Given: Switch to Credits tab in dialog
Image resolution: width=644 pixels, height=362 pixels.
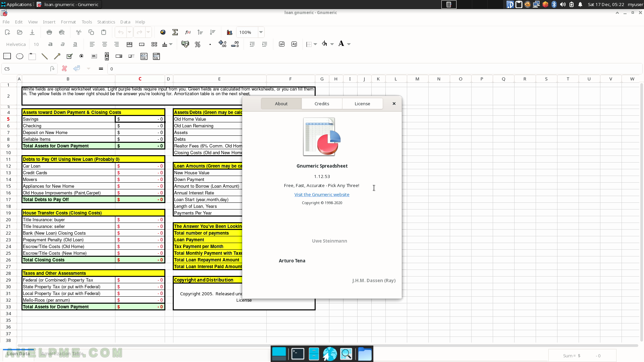Looking at the screenshot, I should pyautogui.click(x=322, y=104).
